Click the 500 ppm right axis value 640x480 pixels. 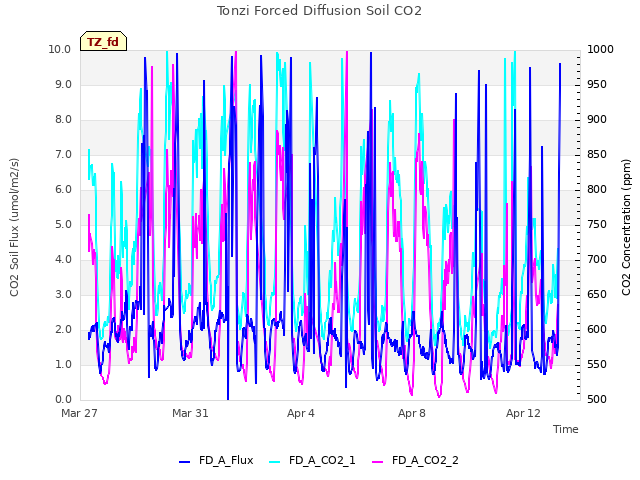[x=597, y=400]
